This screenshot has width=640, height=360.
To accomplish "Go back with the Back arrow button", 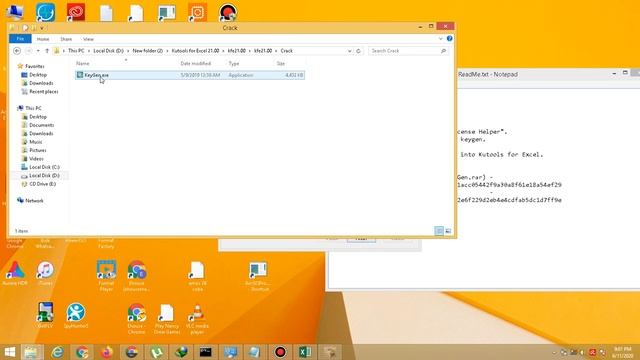I will coord(17,51).
